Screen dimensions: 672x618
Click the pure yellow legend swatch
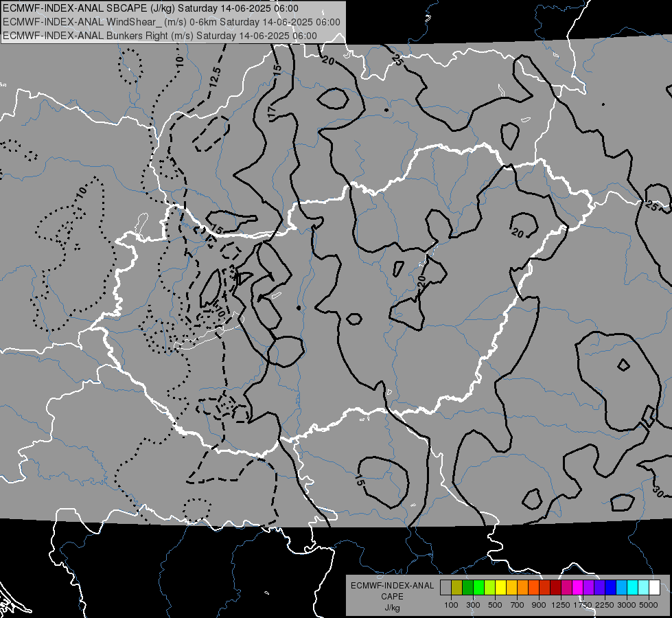(x=500, y=588)
